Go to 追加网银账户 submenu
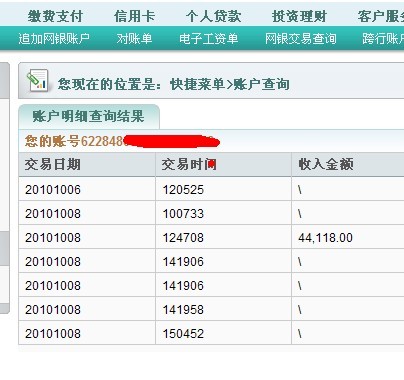Viewport: 404px width, 380px height. 54,39
